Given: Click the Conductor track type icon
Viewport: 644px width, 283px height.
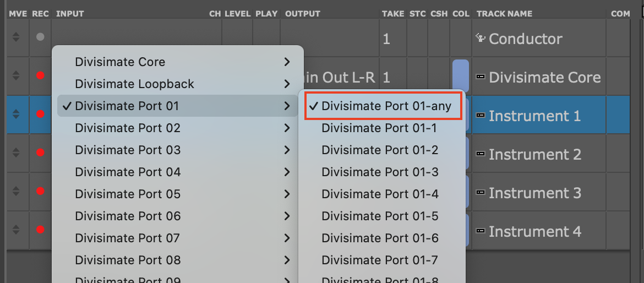Looking at the screenshot, I should point(481,38).
